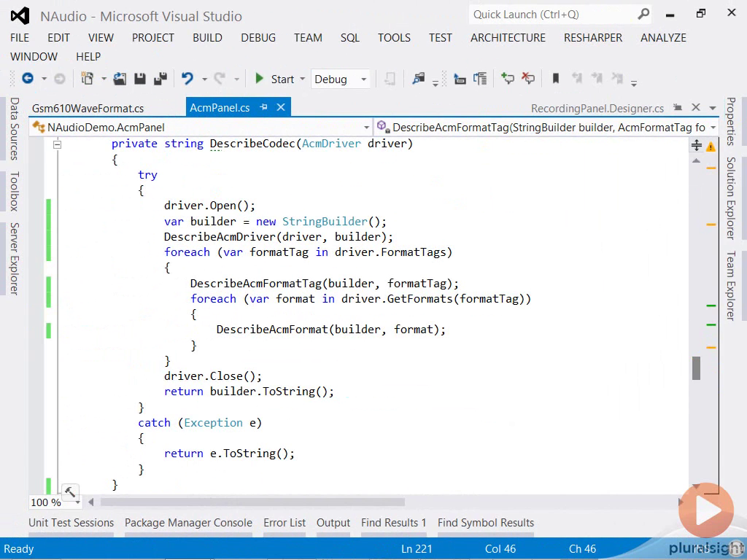This screenshot has width=747, height=560.
Task: Click the Quick Launch magnifier icon
Action: (x=643, y=15)
